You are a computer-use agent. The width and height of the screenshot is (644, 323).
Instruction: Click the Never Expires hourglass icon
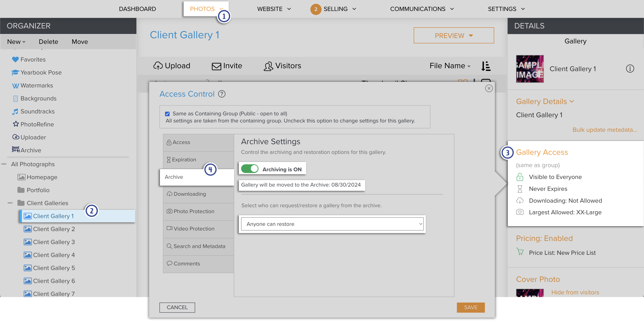tap(520, 189)
